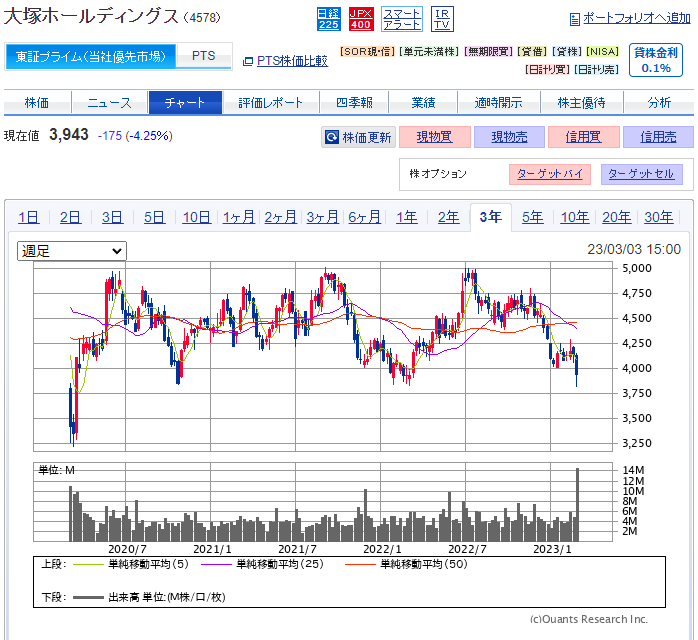Click the [SOR現・信] tag label
Image resolution: width=698 pixels, height=640 pixels.
point(367,52)
